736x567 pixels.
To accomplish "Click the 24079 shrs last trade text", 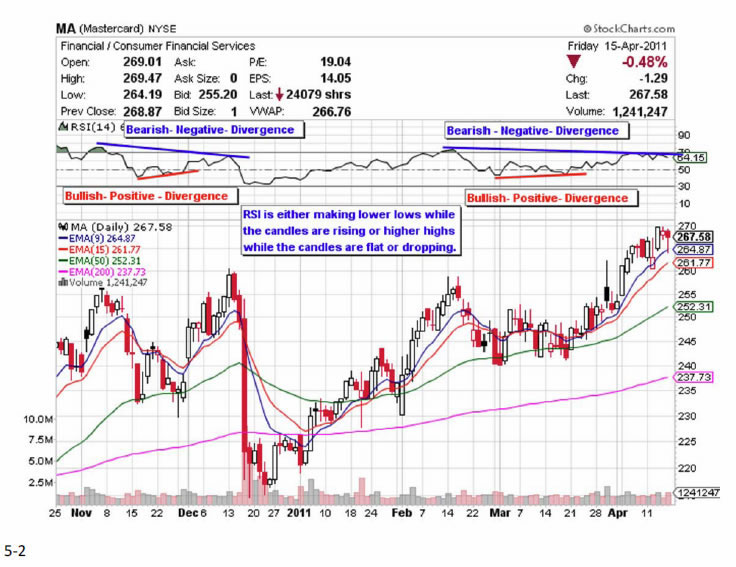I will tap(318, 94).
